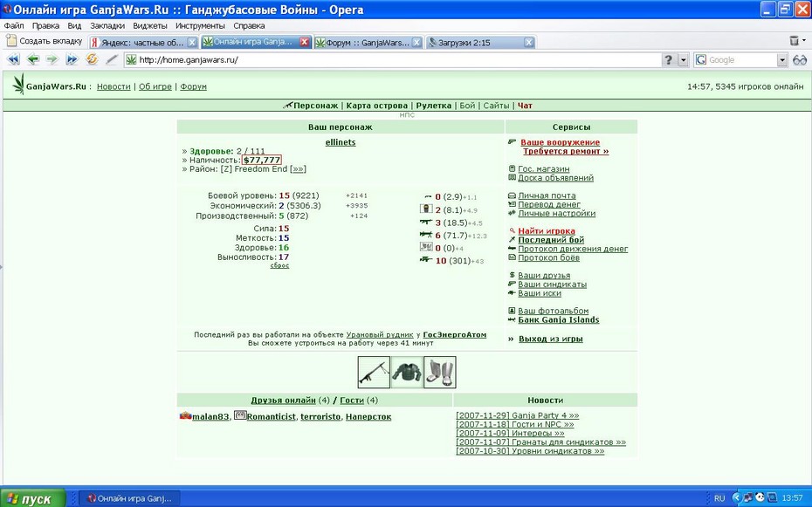
Task: Open friend malan83's profile link
Action: 210,416
